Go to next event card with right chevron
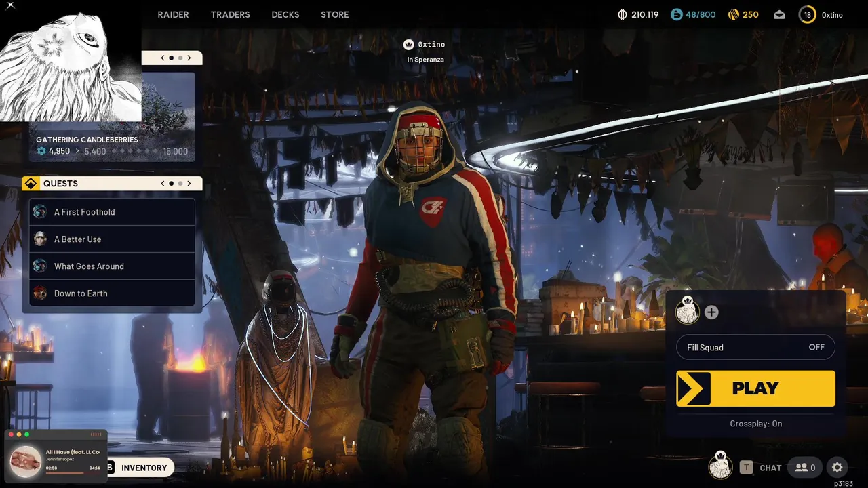The image size is (868, 488). [x=189, y=58]
